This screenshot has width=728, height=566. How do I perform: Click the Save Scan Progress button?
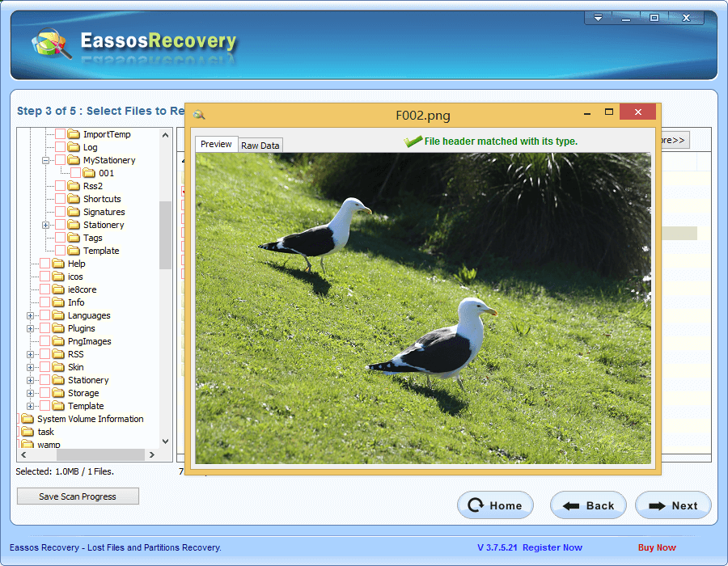[x=78, y=496]
